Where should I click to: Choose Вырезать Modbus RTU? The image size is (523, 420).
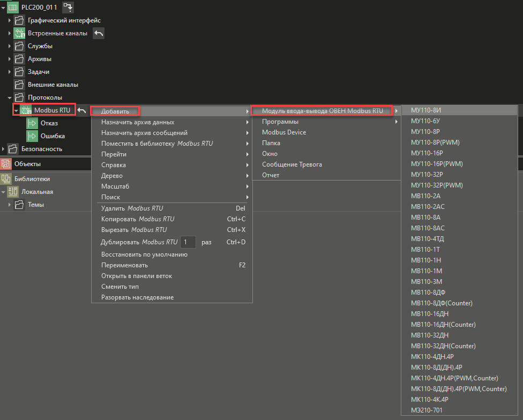click(x=172, y=230)
